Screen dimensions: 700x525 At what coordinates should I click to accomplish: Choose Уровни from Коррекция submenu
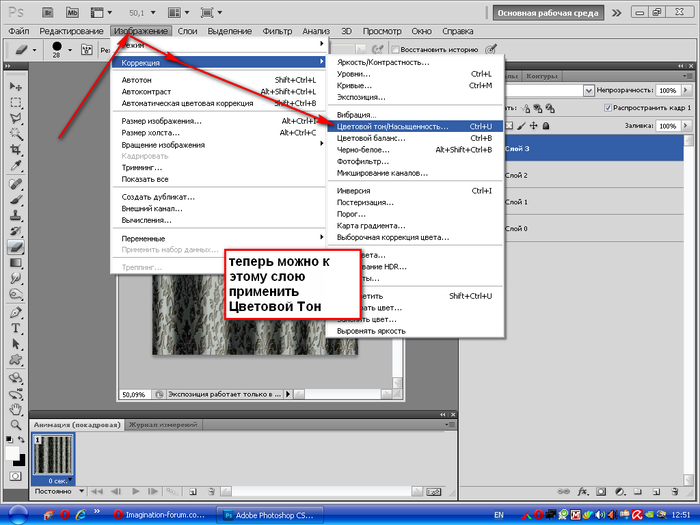pyautogui.click(x=415, y=74)
